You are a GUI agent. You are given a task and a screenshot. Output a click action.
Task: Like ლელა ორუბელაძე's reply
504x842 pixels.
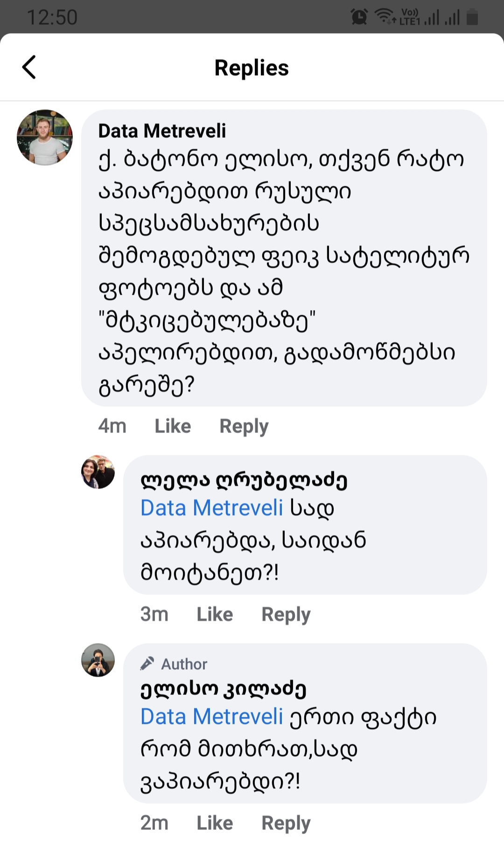tap(215, 615)
